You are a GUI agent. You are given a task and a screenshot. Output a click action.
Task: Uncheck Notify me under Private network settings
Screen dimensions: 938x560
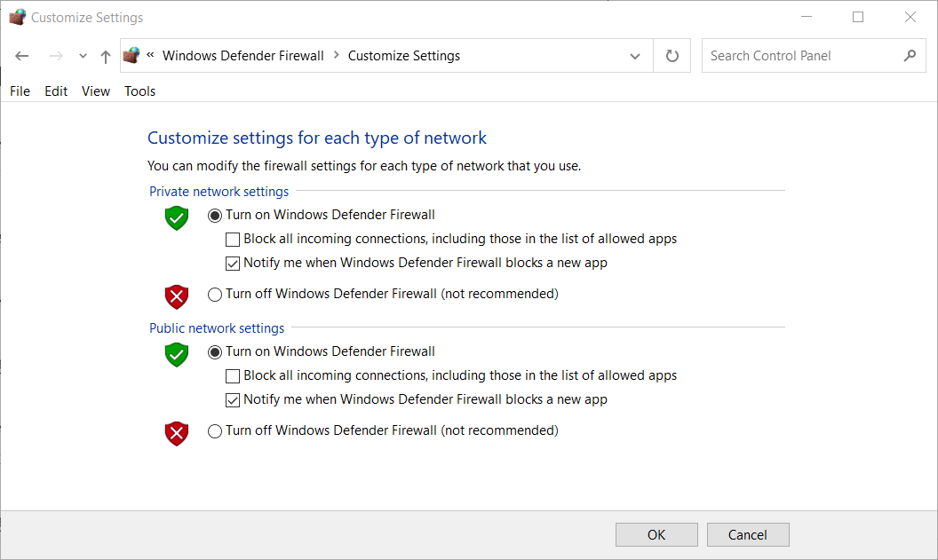pyautogui.click(x=233, y=264)
